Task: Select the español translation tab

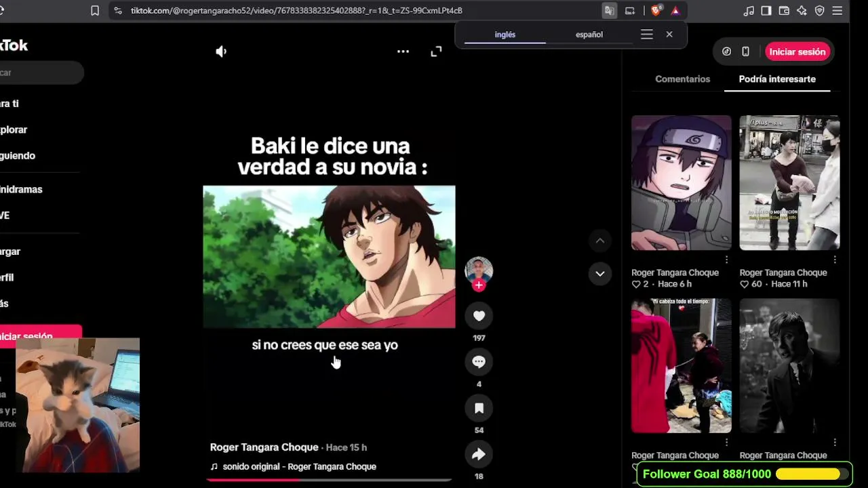Action: pyautogui.click(x=589, y=35)
